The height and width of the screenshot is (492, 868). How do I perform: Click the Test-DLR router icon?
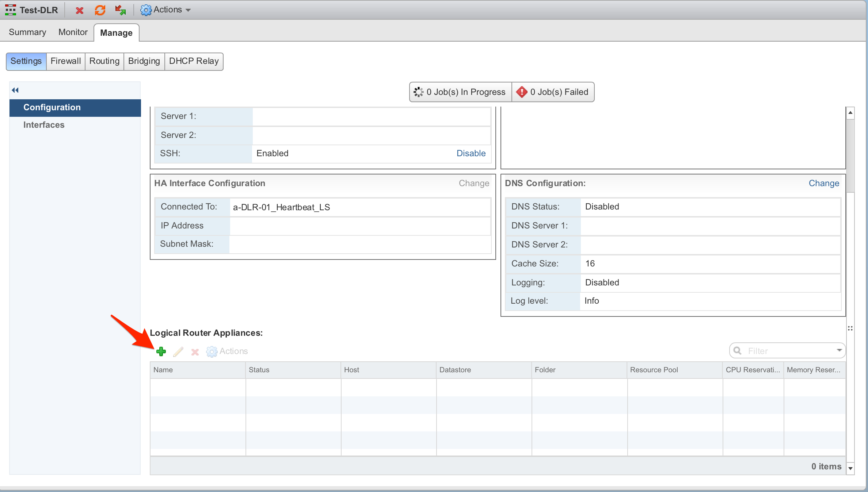point(10,10)
